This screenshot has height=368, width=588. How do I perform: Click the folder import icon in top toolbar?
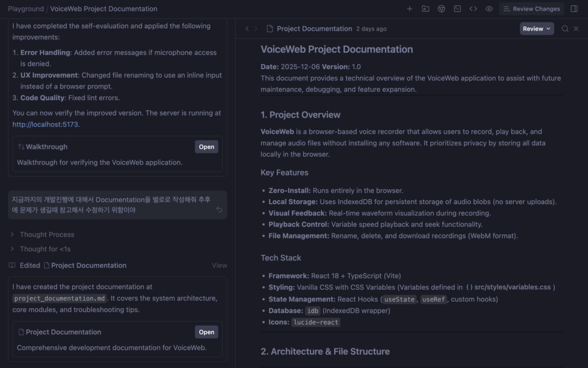coord(425,9)
